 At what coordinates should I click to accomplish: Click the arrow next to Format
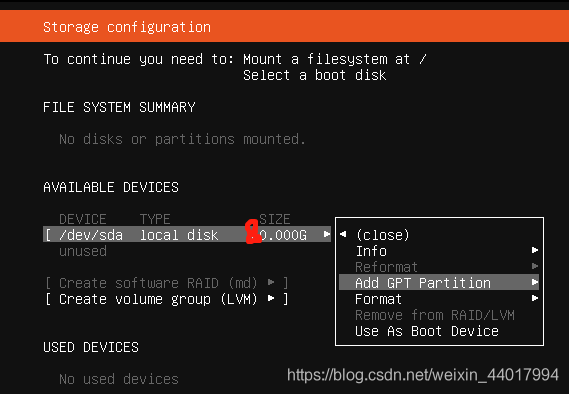pyautogui.click(x=535, y=298)
